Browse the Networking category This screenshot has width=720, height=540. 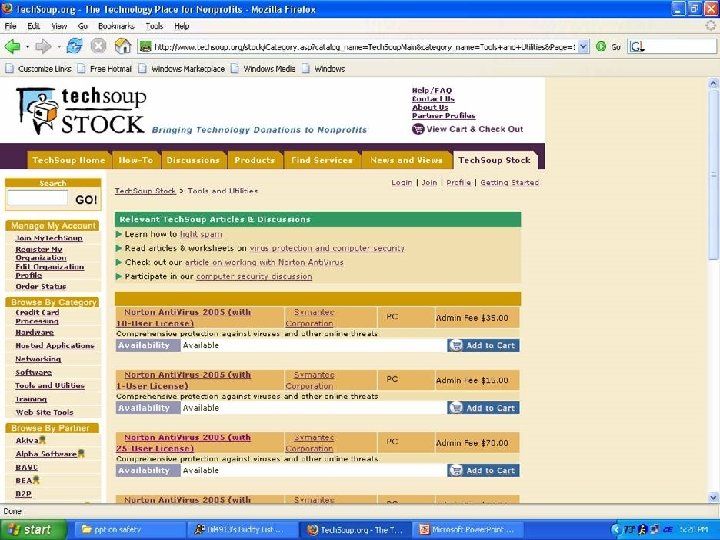38,359
